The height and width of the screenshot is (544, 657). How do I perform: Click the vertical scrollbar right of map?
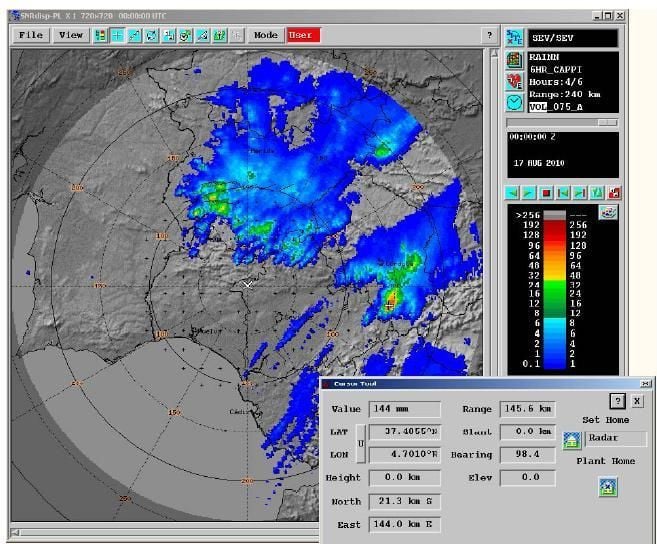coord(494,212)
